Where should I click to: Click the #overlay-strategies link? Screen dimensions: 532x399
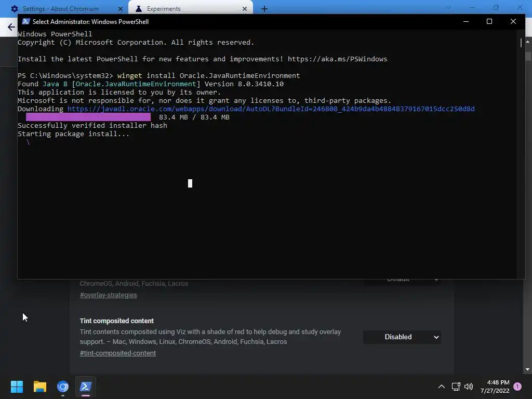pyautogui.click(x=108, y=295)
